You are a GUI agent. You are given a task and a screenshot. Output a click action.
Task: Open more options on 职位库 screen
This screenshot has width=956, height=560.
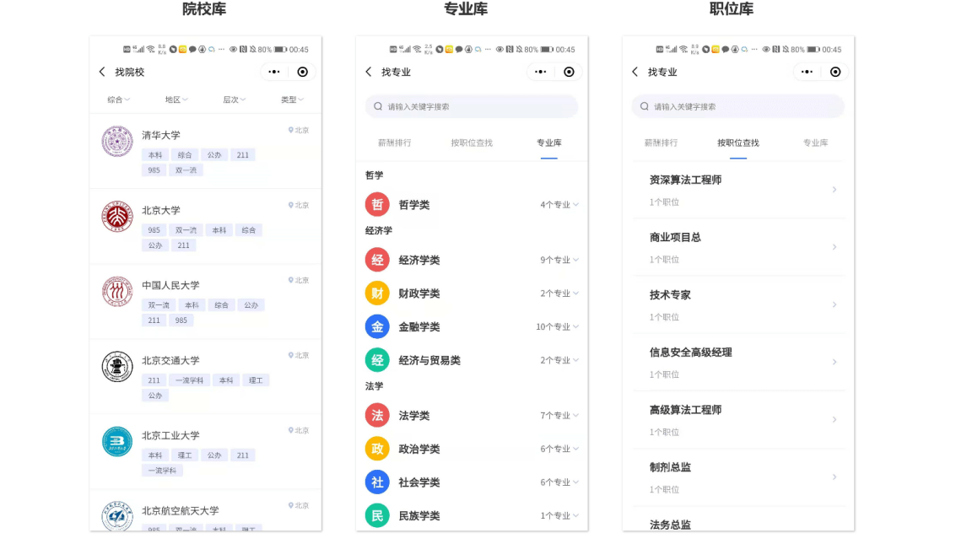click(x=807, y=72)
